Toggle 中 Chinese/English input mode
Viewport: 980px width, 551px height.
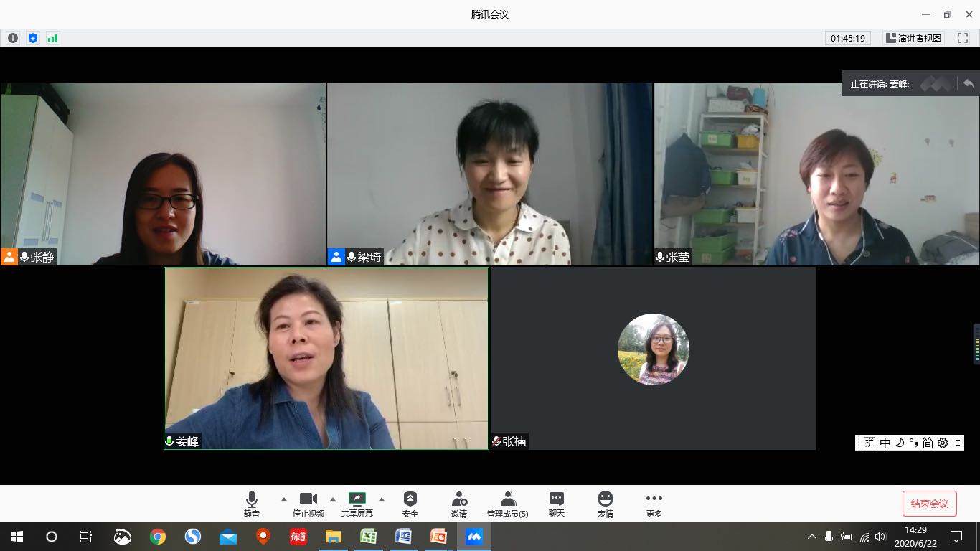pos(885,443)
